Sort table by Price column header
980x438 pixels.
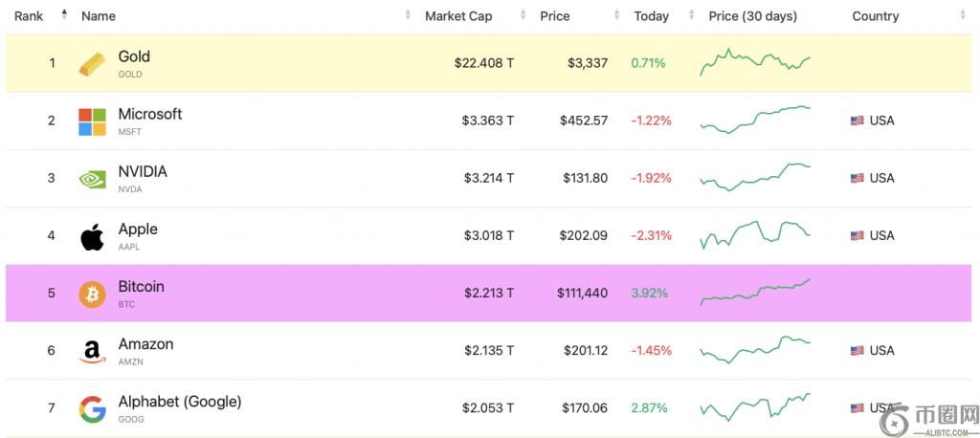point(555,16)
